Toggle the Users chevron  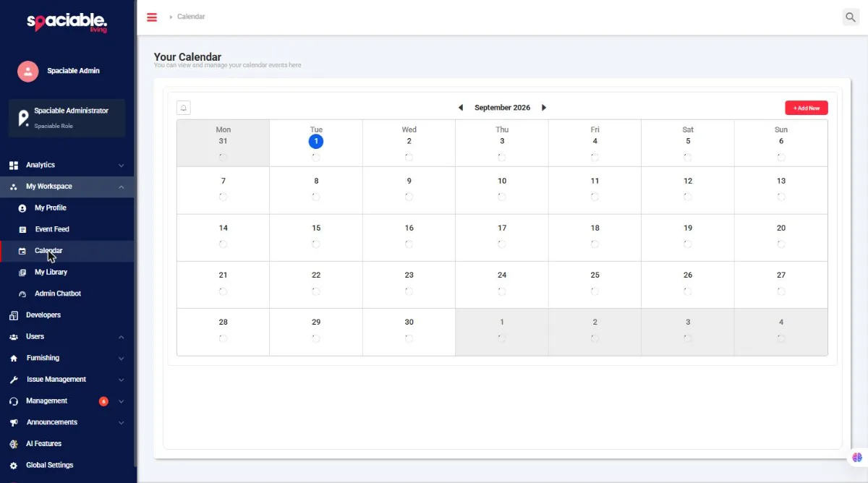pyautogui.click(x=121, y=337)
